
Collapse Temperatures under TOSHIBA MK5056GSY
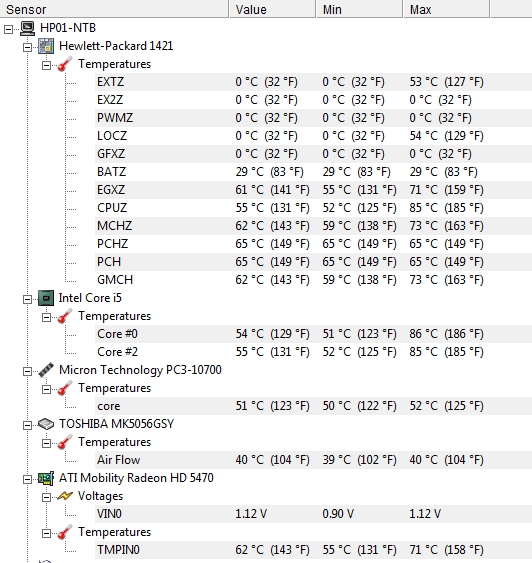tap(46, 443)
